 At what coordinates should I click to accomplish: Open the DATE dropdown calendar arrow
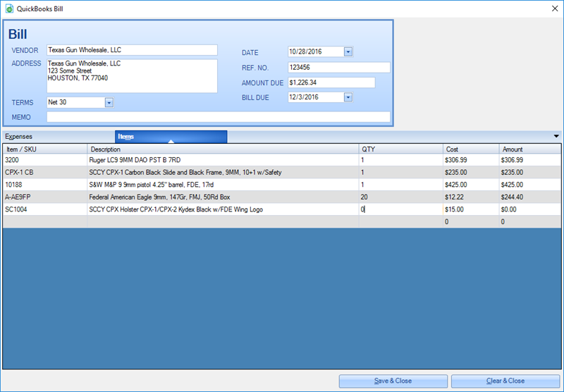coord(348,51)
